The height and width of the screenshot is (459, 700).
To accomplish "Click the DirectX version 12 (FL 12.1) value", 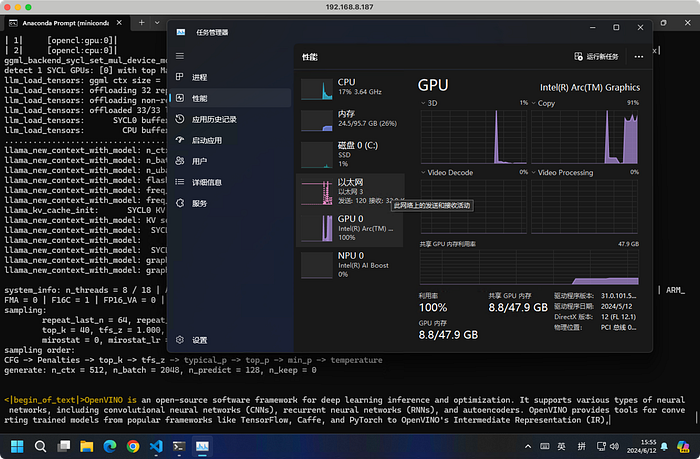I will tap(618, 317).
